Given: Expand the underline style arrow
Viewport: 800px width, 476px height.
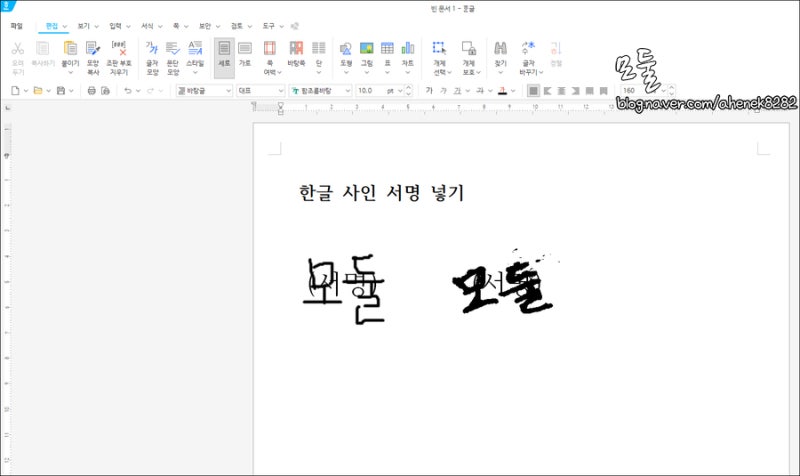Looking at the screenshot, I should (467, 91).
